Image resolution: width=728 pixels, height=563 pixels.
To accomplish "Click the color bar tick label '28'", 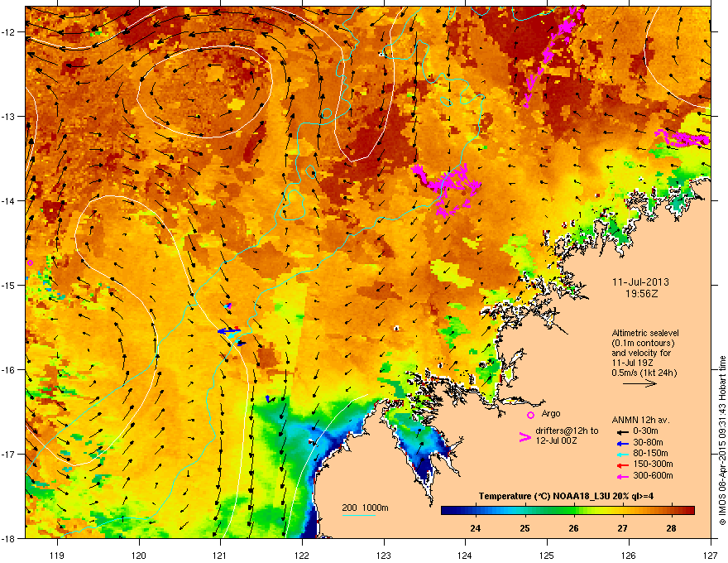I will coord(672,528).
